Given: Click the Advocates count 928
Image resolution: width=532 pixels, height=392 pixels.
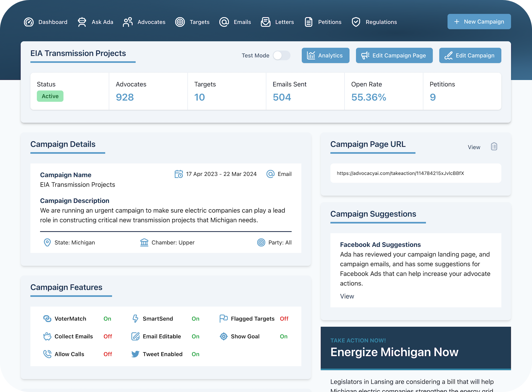Looking at the screenshot, I should pyautogui.click(x=125, y=97).
